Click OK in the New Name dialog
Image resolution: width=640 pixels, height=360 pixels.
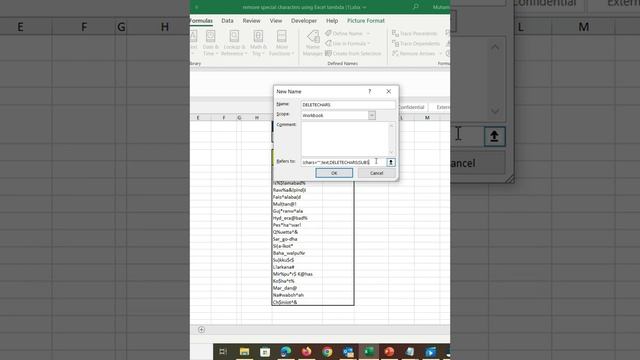pos(334,173)
